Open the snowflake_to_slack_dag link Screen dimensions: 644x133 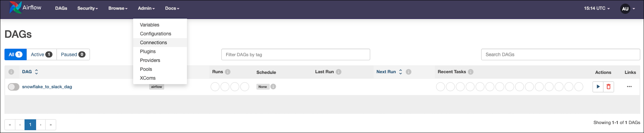[x=47, y=87]
